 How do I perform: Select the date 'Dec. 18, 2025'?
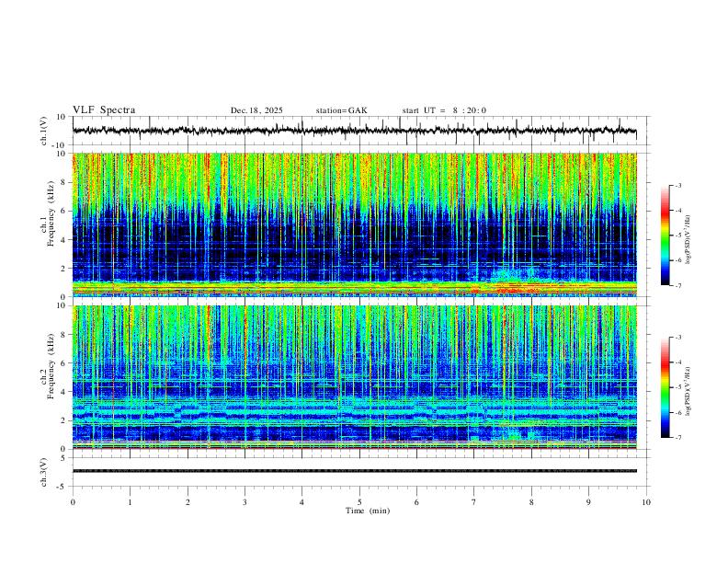tap(256, 110)
